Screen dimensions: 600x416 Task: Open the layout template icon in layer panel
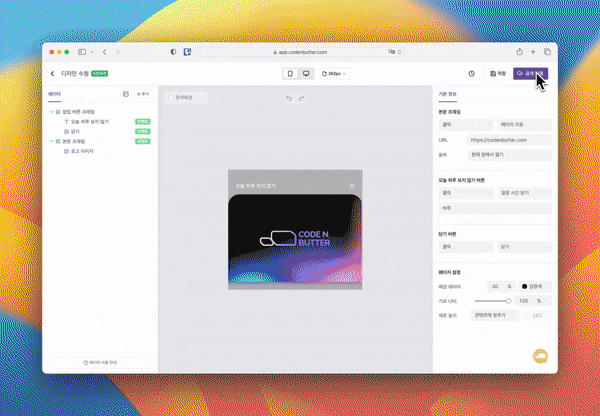pos(126,94)
